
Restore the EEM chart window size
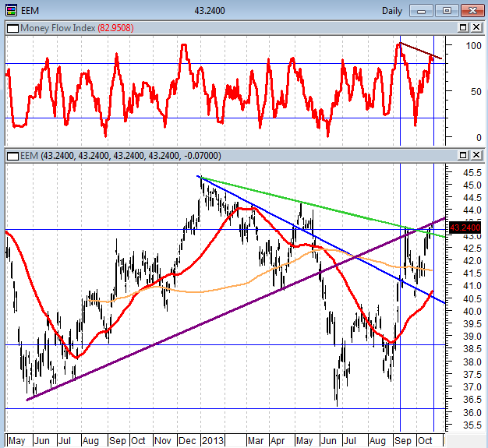pos(447,11)
